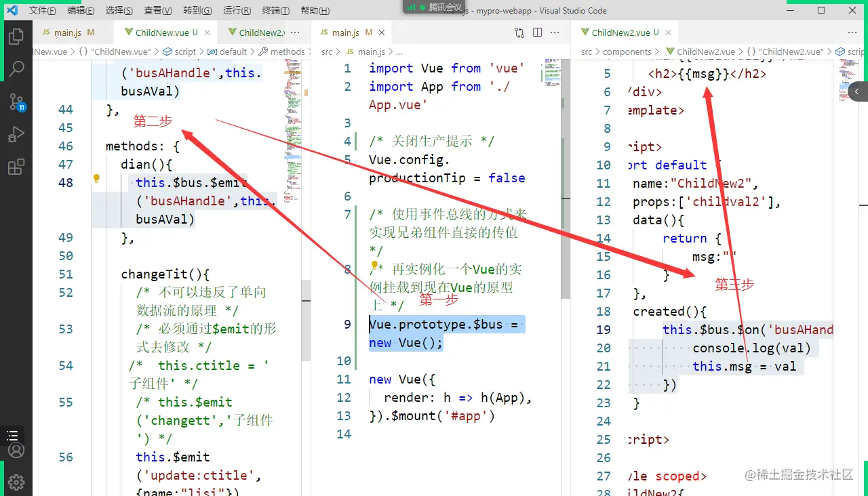This screenshot has height=496, width=868.
Task: Close the ChildNew.vue tab
Action: click(x=207, y=33)
